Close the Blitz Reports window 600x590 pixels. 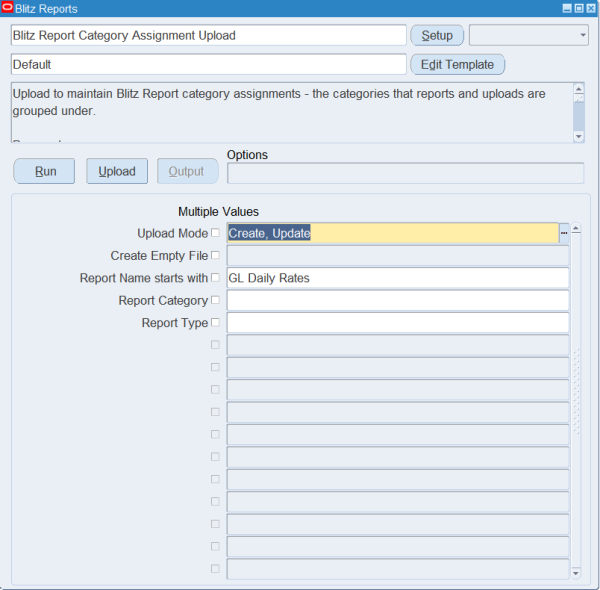[591, 8]
